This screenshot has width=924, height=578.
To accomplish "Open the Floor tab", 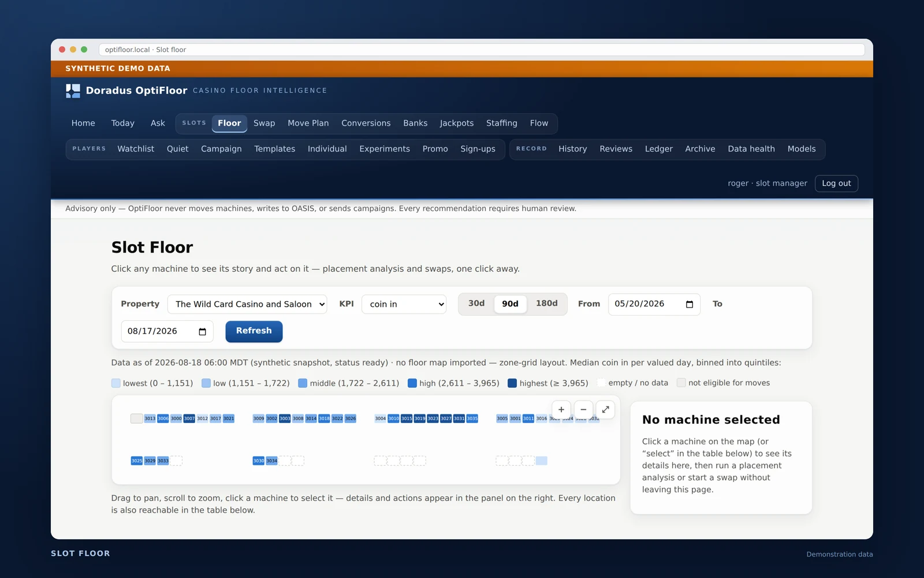I will pyautogui.click(x=229, y=123).
